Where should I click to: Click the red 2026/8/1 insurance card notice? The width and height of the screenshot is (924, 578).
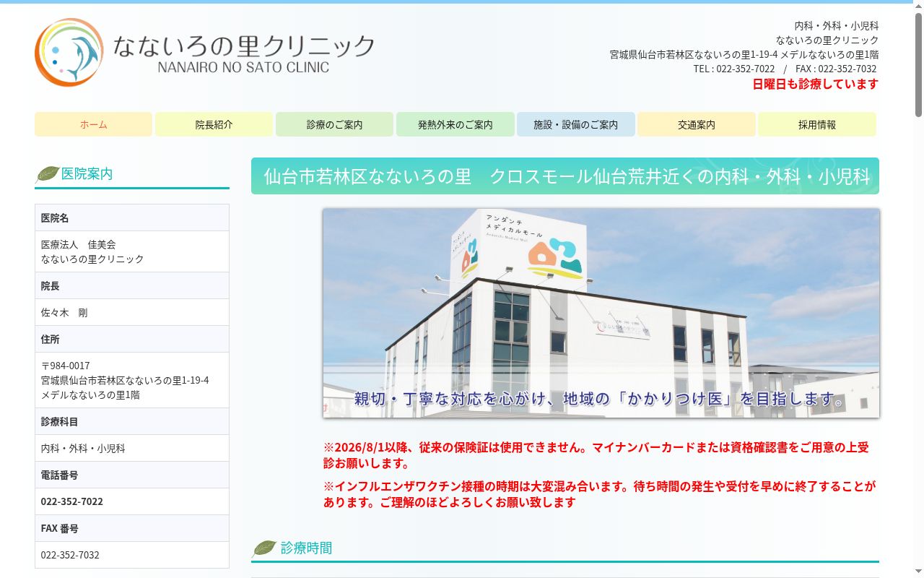[x=596, y=455]
